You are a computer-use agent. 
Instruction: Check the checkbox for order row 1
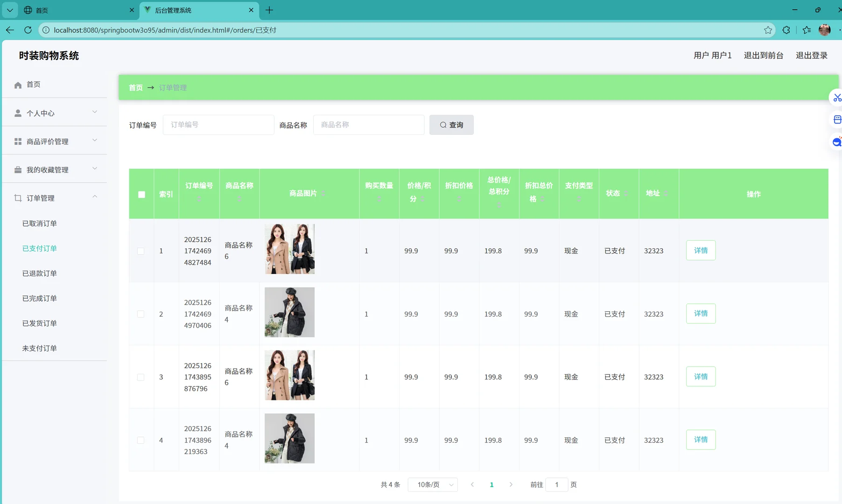tap(140, 251)
